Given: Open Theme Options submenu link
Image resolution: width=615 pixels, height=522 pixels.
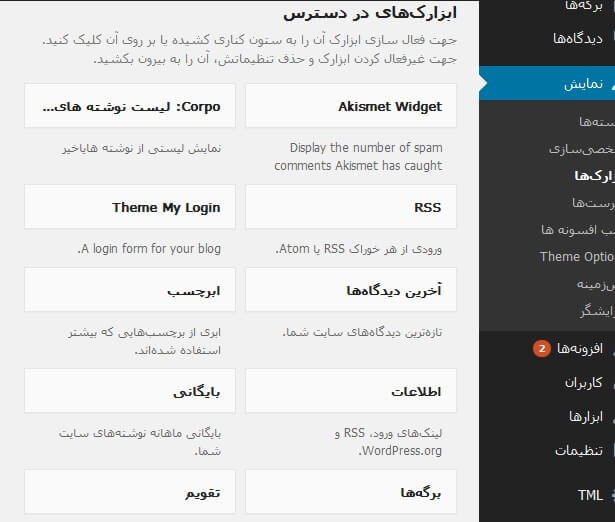Looking at the screenshot, I should [577, 256].
